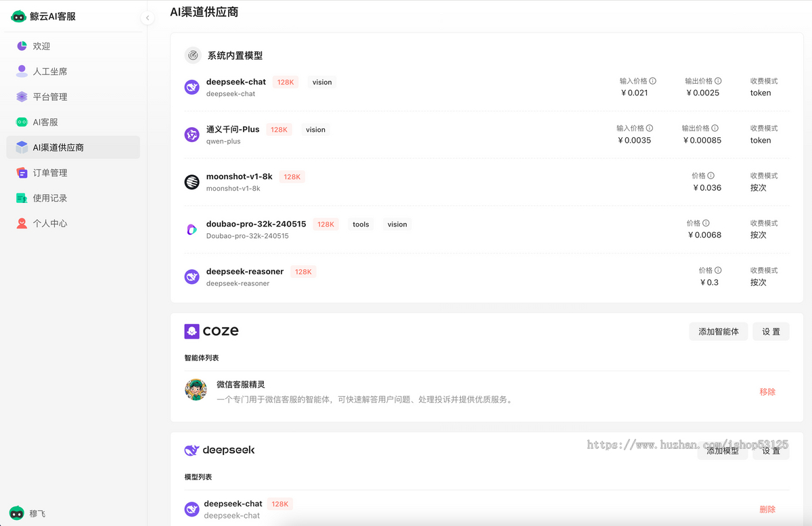Click the 人工坐席 person icon

(x=22, y=71)
